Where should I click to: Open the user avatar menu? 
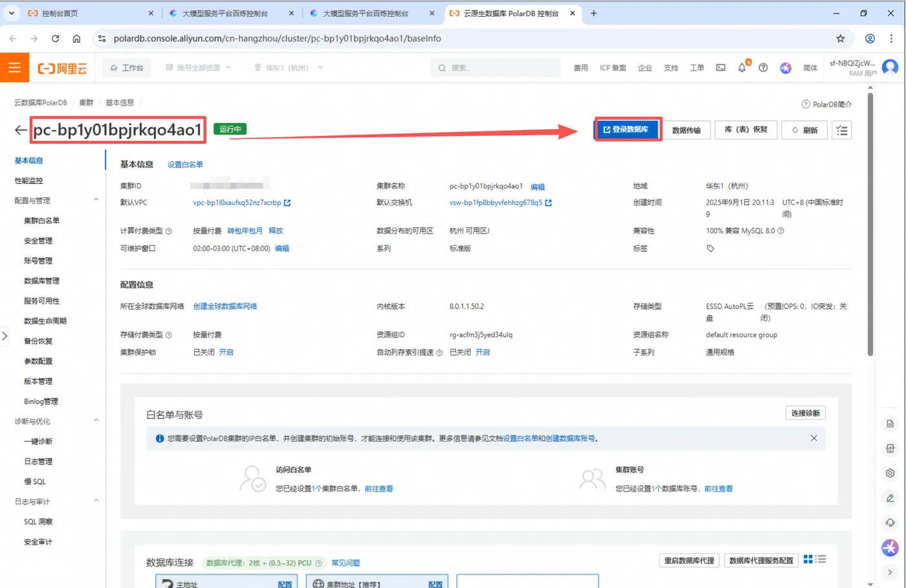coord(890,67)
